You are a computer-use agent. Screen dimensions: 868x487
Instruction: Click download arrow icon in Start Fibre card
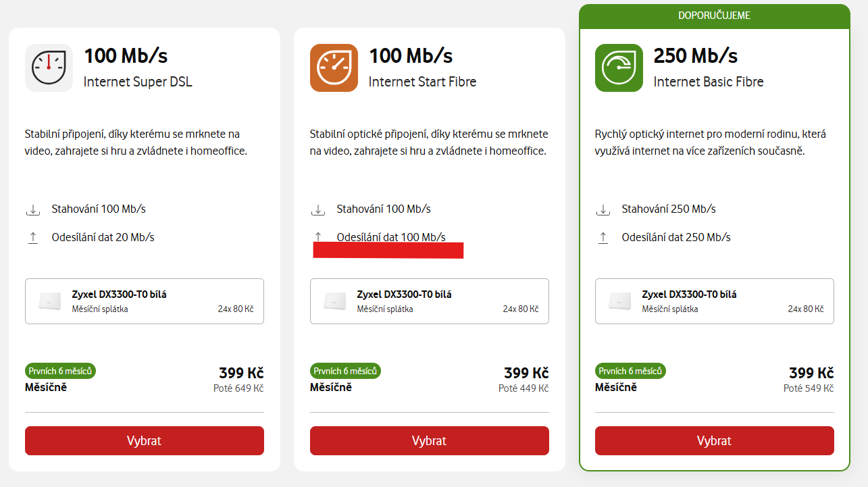(x=318, y=209)
